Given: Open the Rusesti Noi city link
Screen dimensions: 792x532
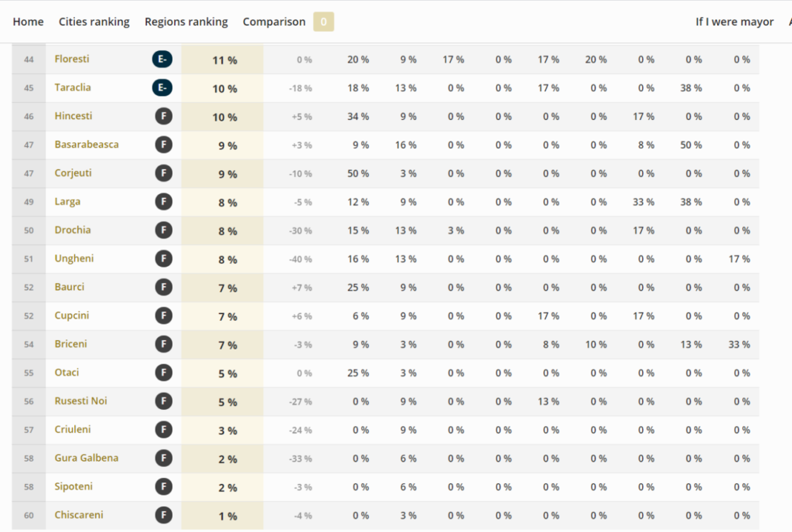Looking at the screenshot, I should point(80,401).
